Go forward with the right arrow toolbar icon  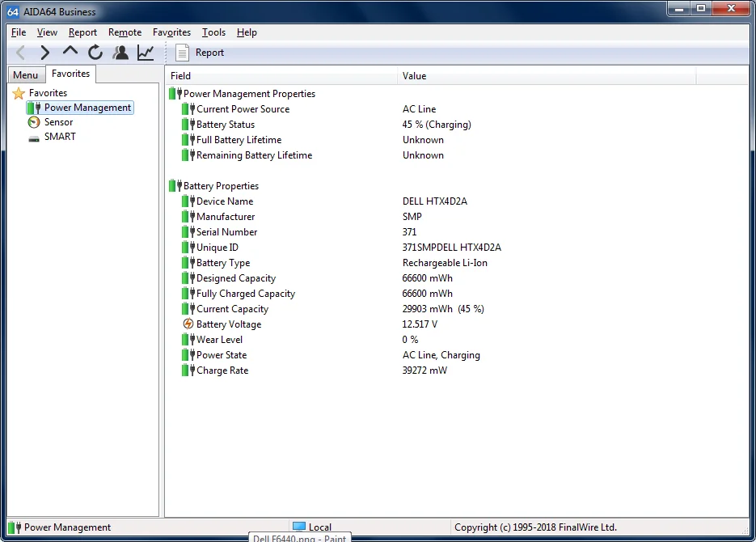coord(44,52)
